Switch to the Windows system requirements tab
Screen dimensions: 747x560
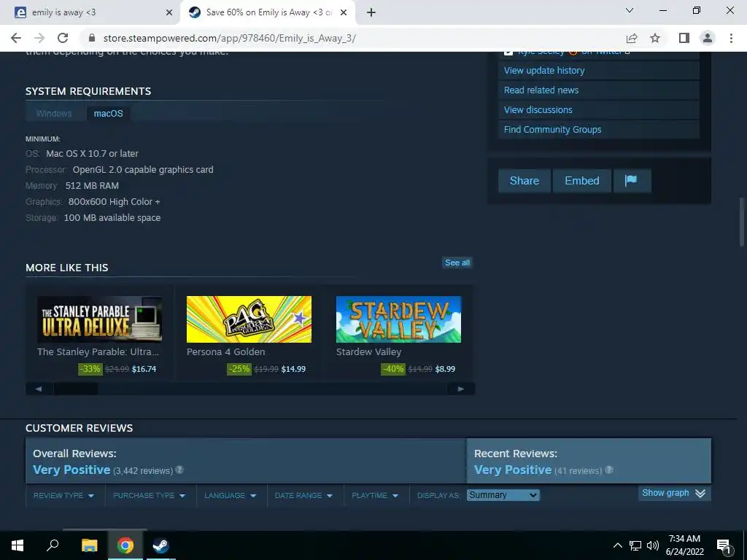coord(54,113)
